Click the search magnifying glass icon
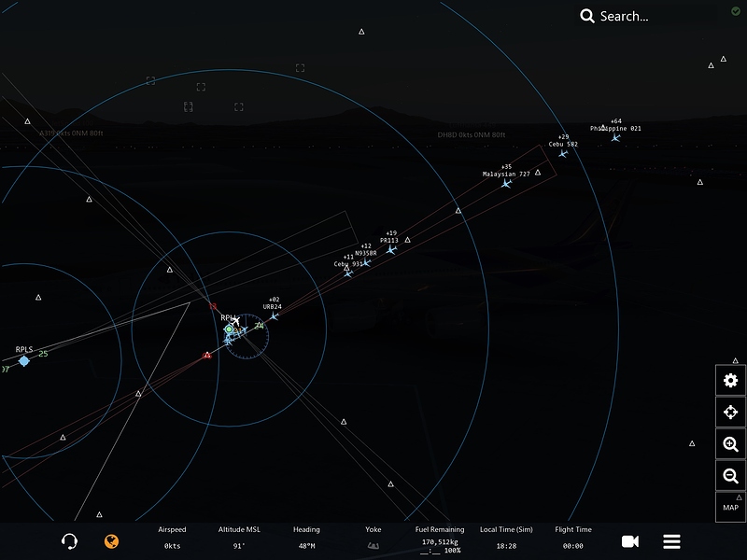 point(587,16)
